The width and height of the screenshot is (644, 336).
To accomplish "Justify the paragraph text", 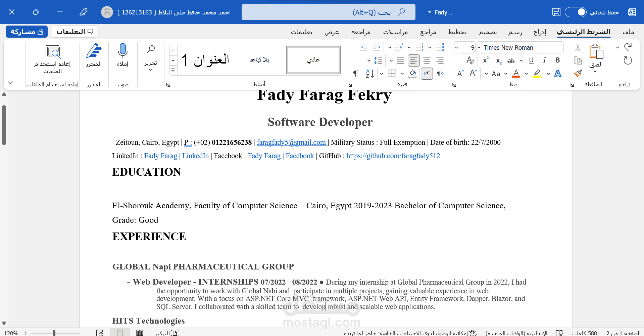I will [x=401, y=60].
